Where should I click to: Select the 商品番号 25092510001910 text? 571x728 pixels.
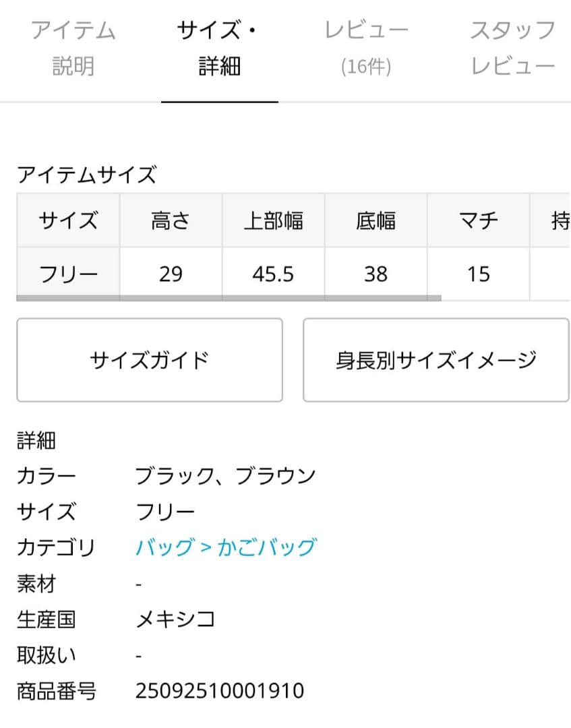[x=219, y=690]
